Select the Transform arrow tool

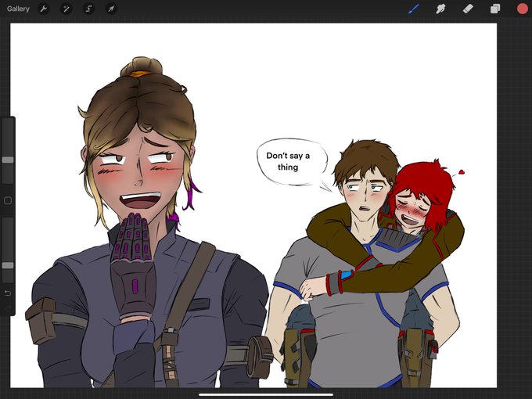tap(111, 9)
